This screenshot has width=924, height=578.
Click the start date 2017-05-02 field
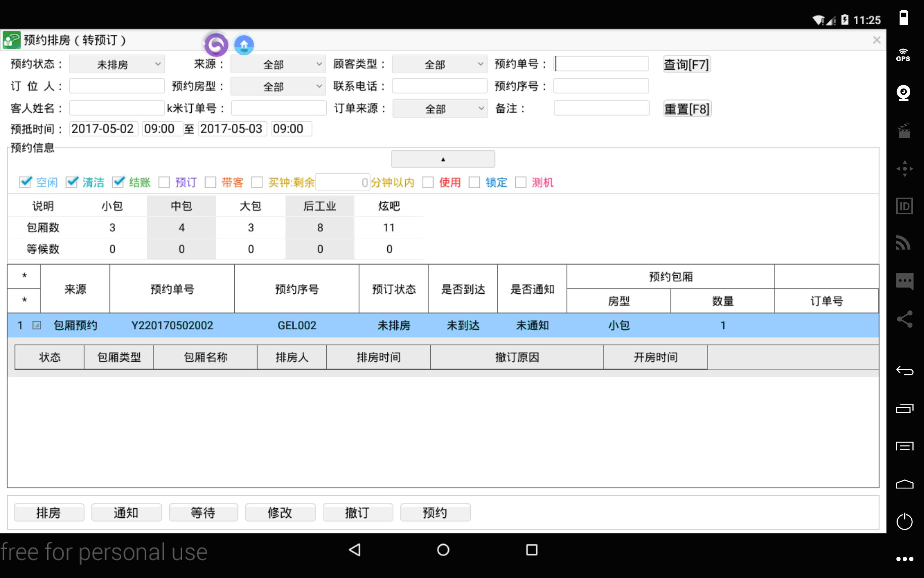tap(104, 129)
